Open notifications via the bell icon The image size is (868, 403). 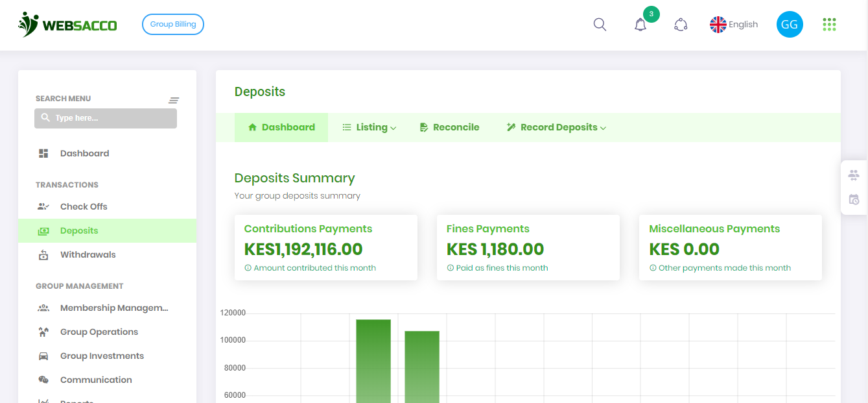coord(640,25)
